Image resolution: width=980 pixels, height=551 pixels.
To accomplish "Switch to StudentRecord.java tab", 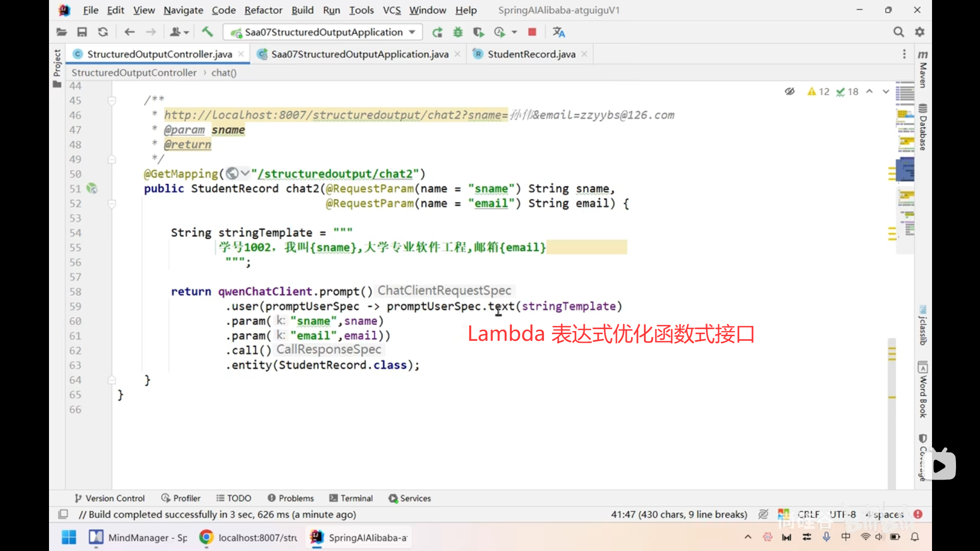I will point(531,54).
